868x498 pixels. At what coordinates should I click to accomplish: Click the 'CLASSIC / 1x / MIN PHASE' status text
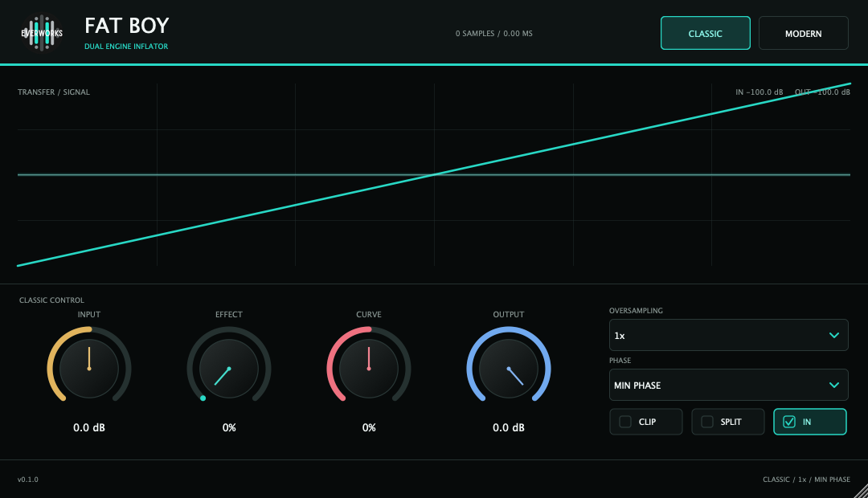pos(806,480)
